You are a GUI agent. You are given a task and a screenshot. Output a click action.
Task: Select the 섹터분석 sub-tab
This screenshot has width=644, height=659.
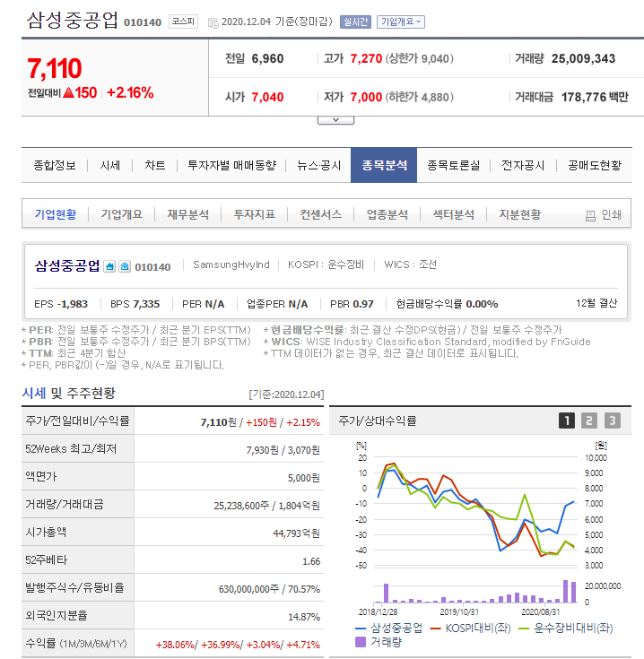pos(454,214)
